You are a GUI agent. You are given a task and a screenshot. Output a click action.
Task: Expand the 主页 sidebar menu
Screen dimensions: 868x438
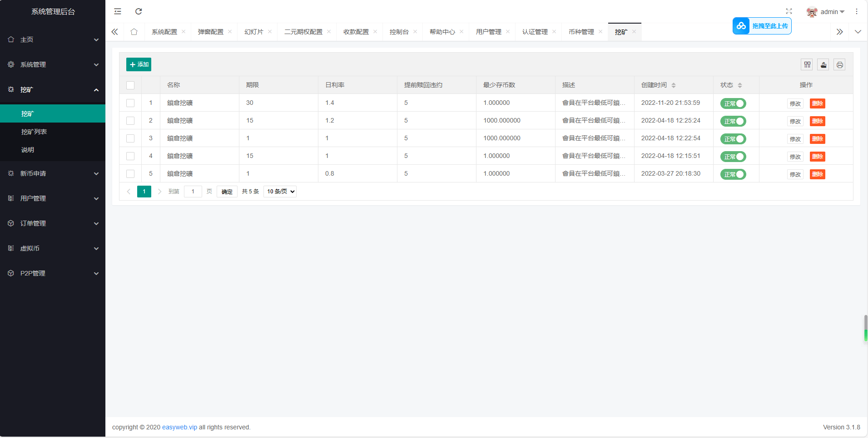tap(53, 39)
